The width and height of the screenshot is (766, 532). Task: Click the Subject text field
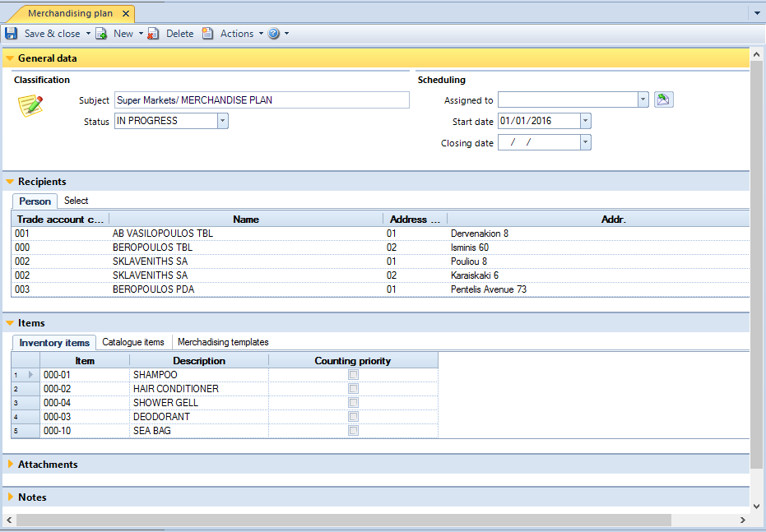tap(262, 100)
